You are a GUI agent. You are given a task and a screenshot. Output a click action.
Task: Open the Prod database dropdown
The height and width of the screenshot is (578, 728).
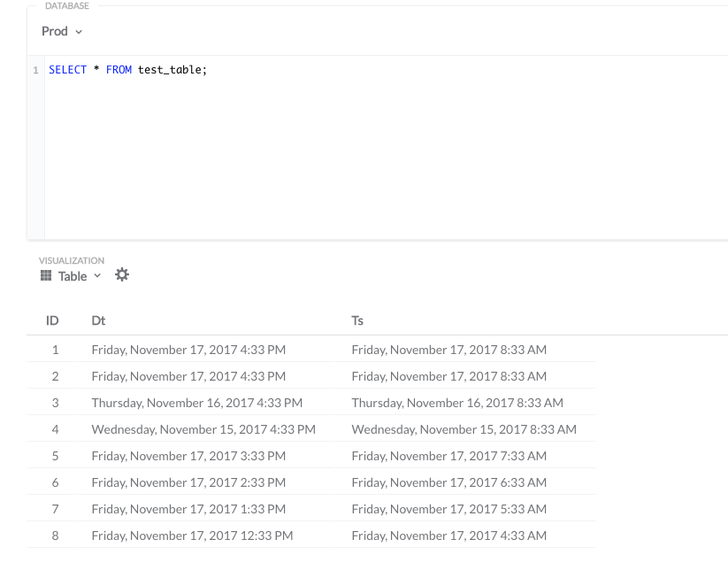(x=60, y=31)
